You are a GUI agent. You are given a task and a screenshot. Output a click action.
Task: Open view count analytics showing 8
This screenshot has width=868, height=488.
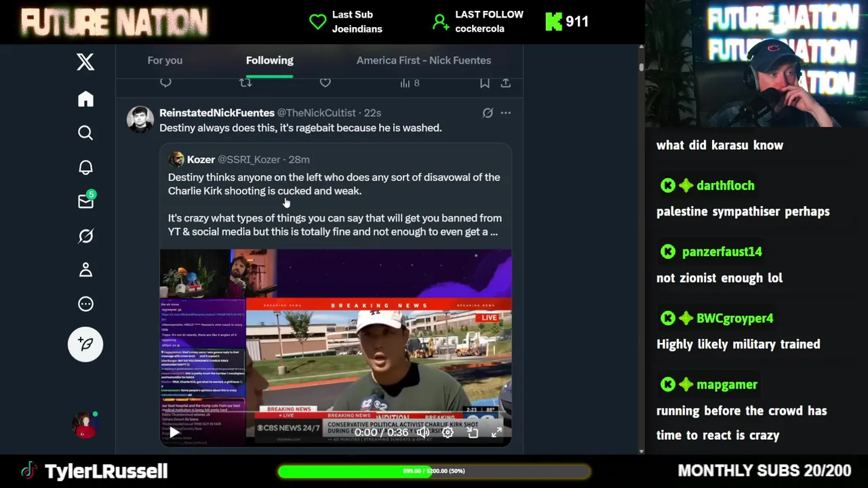click(410, 83)
